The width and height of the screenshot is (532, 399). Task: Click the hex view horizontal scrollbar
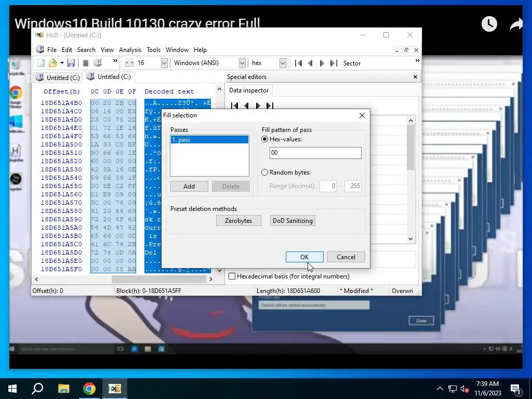tap(159, 279)
